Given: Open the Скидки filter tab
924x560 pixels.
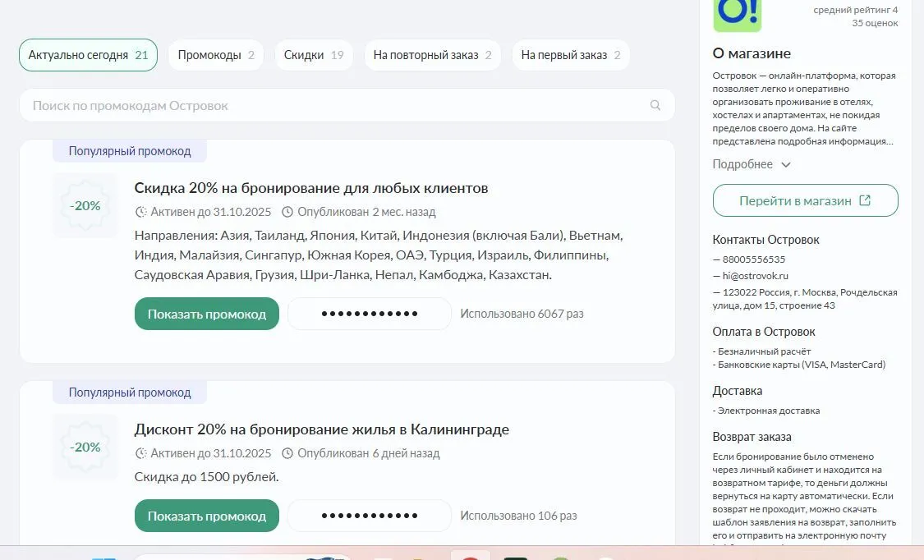Looking at the screenshot, I should click(x=313, y=54).
